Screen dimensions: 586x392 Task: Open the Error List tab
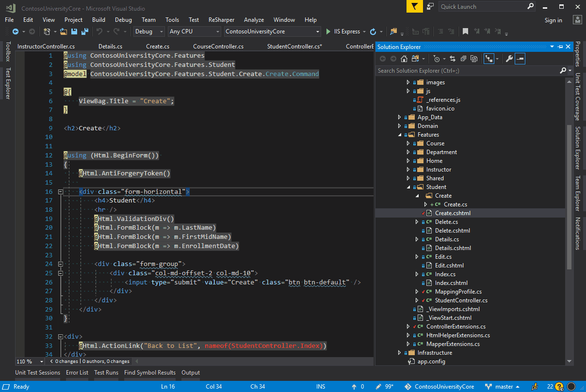77,373
